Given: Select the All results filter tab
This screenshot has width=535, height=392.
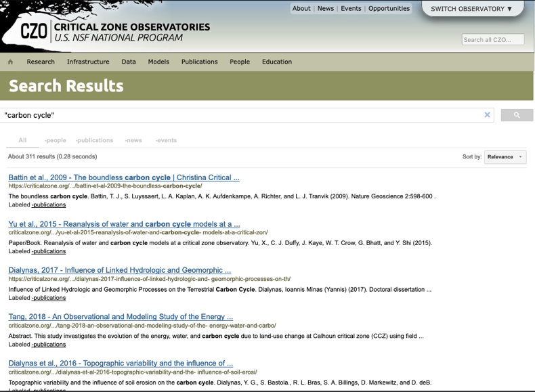Looking at the screenshot, I should pyautogui.click(x=22, y=140).
